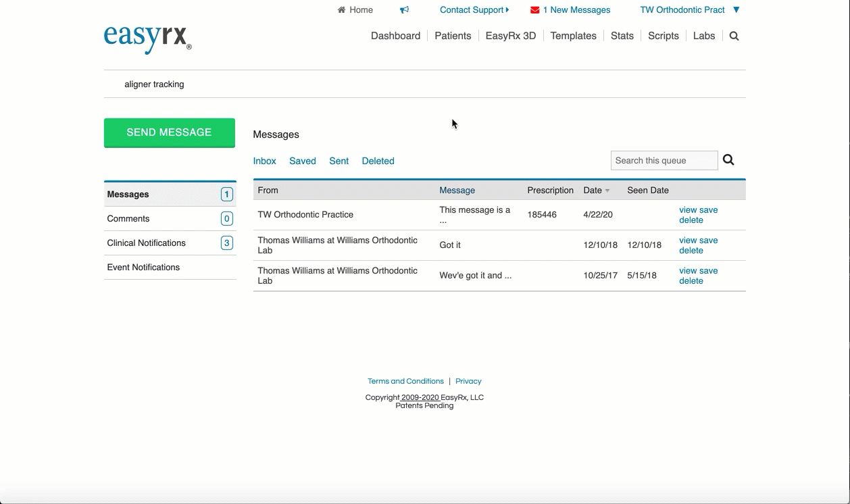Screen dimensions: 850x504
Task: Click the SEND MESSAGE button
Action: (x=170, y=132)
